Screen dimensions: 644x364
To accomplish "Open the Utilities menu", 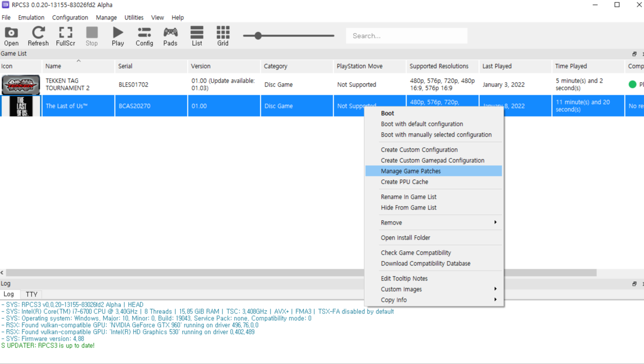I will [134, 17].
